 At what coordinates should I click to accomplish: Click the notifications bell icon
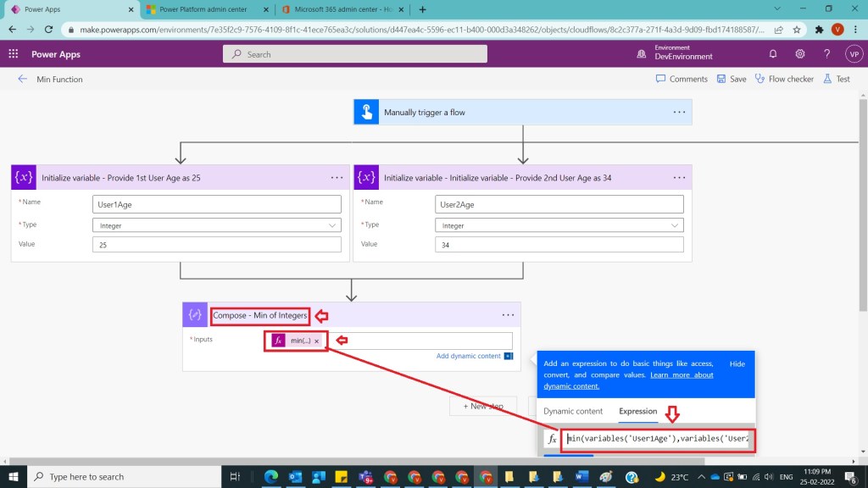pyautogui.click(x=773, y=53)
